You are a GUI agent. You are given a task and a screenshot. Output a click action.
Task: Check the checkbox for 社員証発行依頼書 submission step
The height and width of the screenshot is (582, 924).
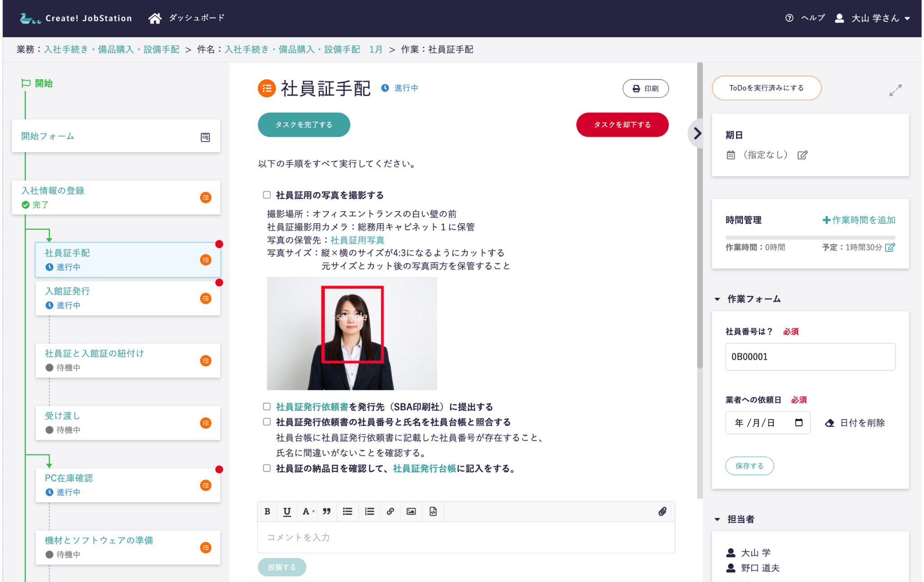tap(267, 406)
